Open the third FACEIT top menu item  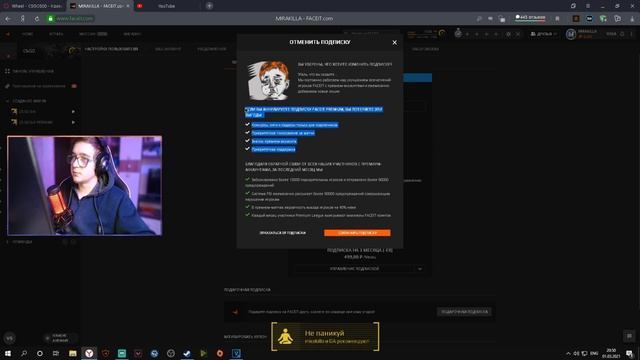click(x=93, y=34)
